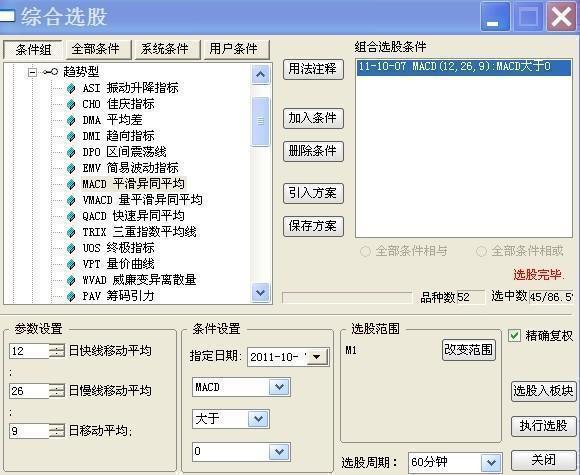Select the PAV 筹码引力 indicator icon
580x475 pixels.
[x=70, y=296]
